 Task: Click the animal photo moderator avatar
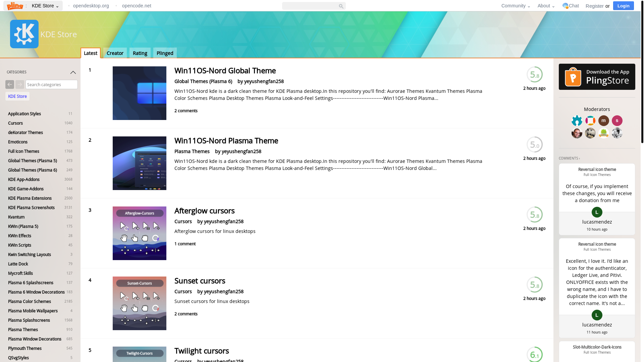pyautogui.click(x=590, y=133)
